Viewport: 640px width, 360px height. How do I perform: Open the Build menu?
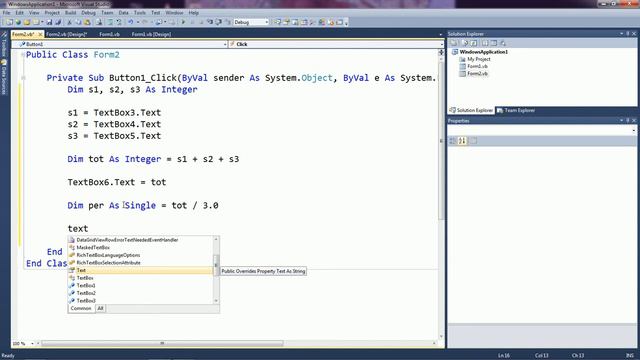(x=71, y=13)
